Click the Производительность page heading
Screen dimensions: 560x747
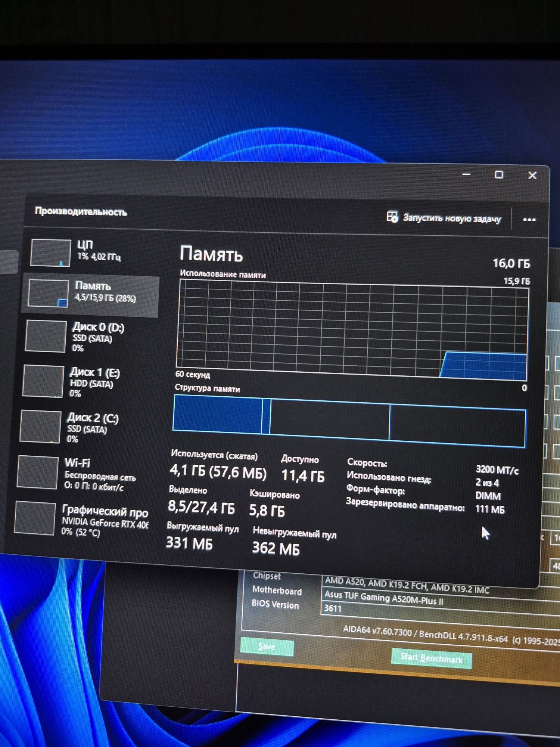click(x=81, y=211)
